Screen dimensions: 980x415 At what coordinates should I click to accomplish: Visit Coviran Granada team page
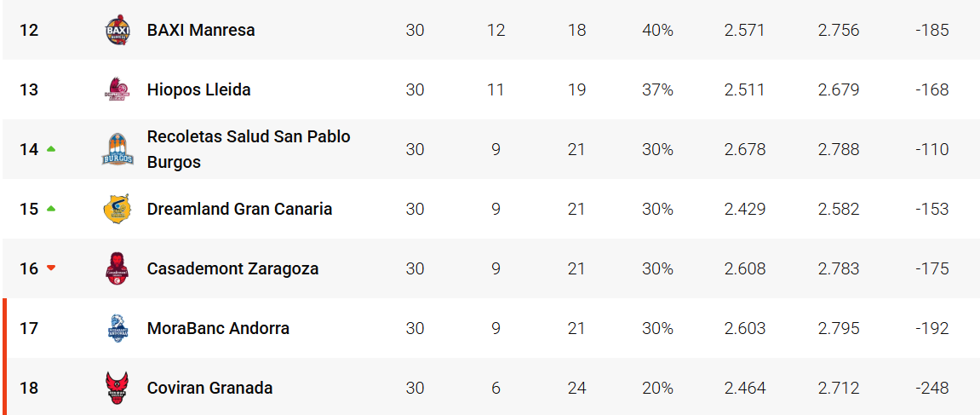pos(209,388)
